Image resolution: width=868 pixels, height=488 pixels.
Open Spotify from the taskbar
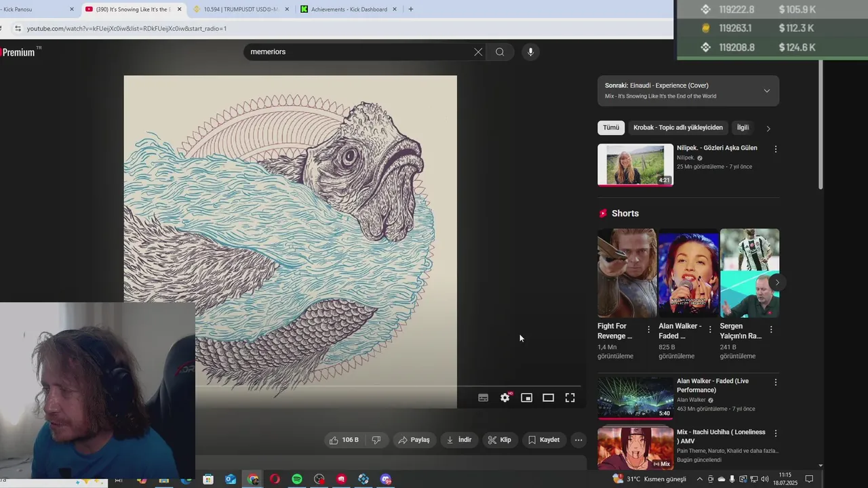point(297,479)
